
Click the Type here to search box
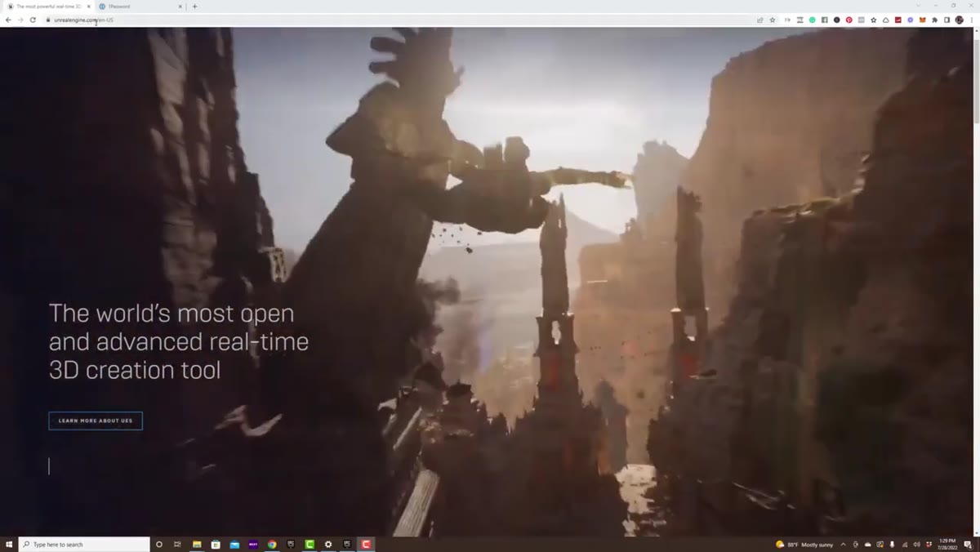(84, 544)
